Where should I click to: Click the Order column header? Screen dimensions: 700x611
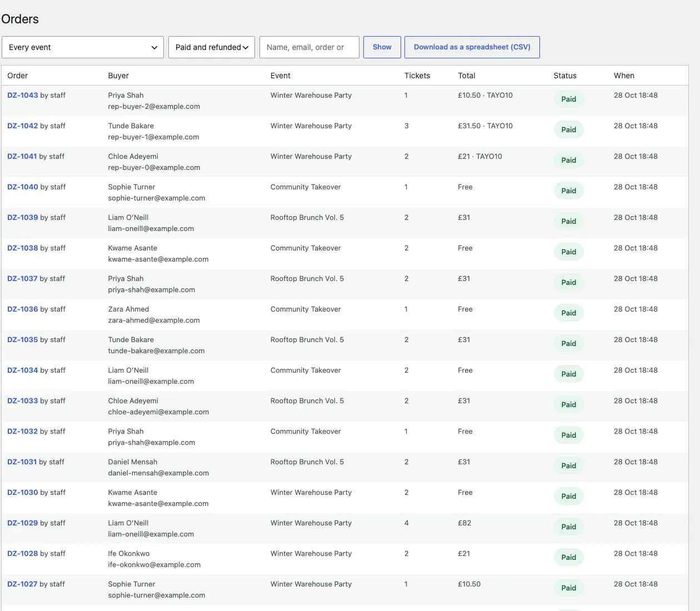pyautogui.click(x=18, y=76)
